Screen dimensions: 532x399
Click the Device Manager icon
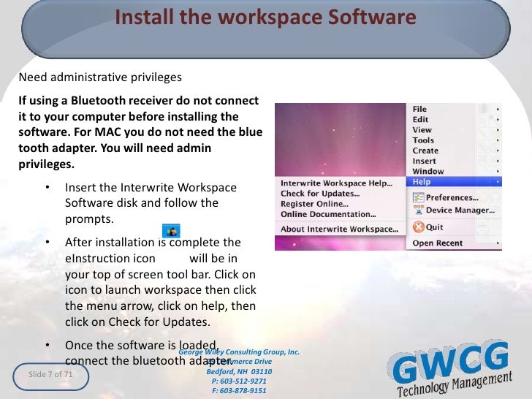pyautogui.click(x=418, y=210)
